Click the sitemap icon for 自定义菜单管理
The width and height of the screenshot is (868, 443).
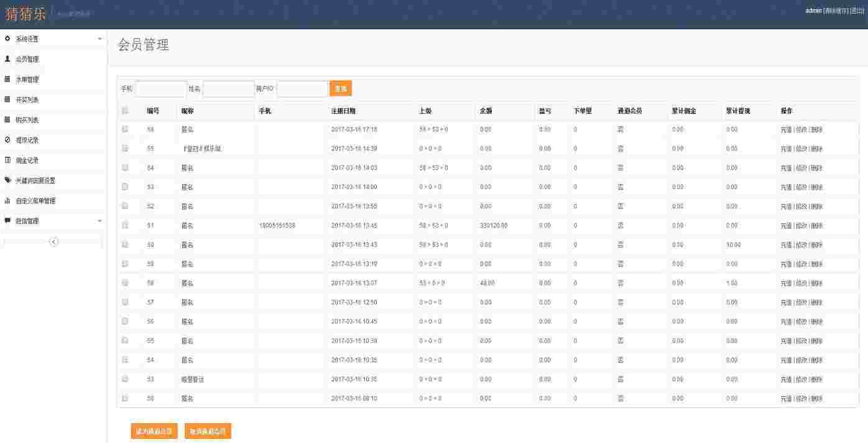[7, 201]
